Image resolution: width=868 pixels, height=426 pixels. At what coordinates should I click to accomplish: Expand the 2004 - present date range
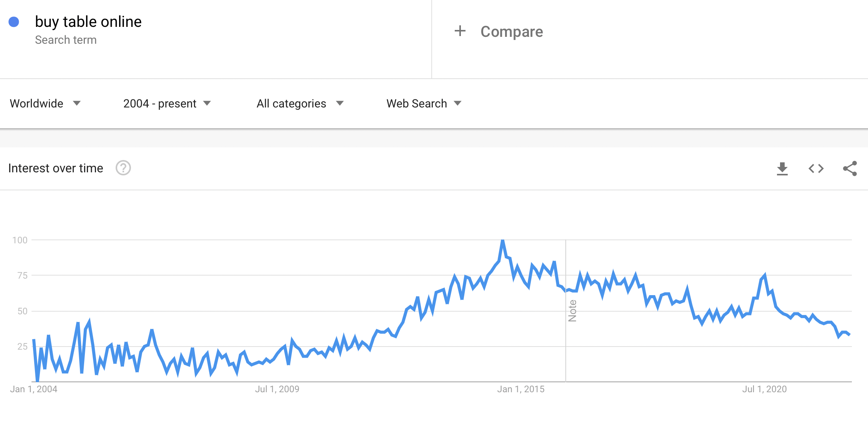(x=167, y=104)
